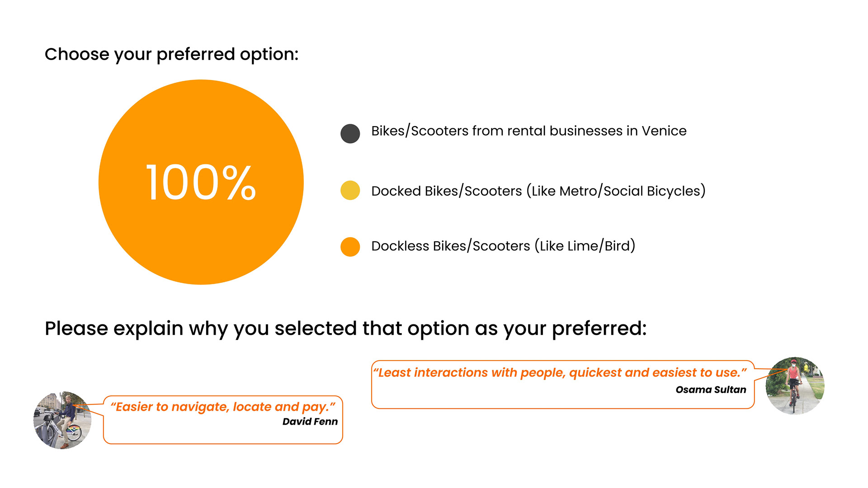Viewport: 868px width, 488px height.
Task: Click the orange Dockless legend dot
Action: [x=350, y=247]
